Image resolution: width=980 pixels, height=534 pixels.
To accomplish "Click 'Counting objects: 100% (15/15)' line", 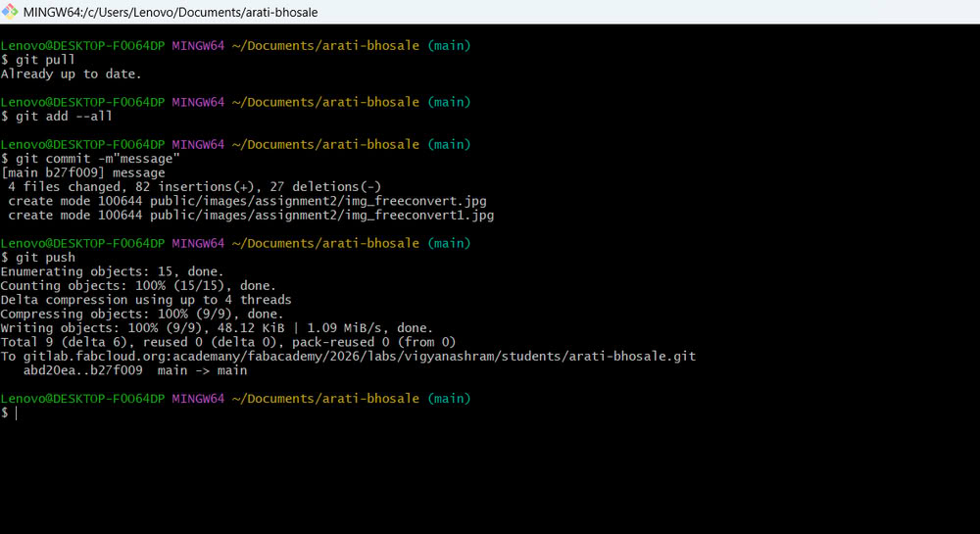I will pyautogui.click(x=138, y=286).
